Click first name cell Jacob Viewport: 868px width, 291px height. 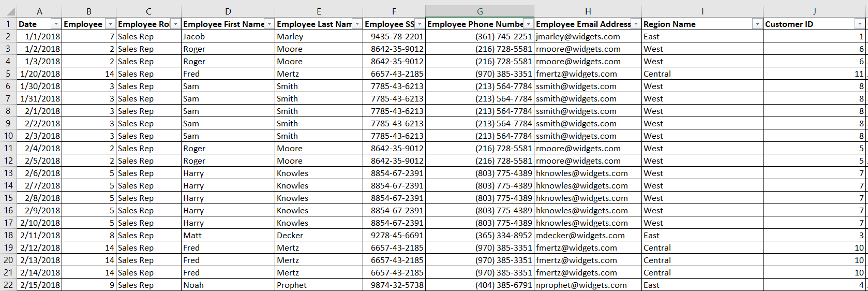[x=228, y=36]
